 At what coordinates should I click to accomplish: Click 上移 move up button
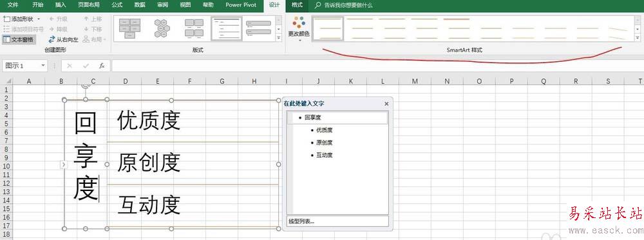pyautogui.click(x=93, y=19)
